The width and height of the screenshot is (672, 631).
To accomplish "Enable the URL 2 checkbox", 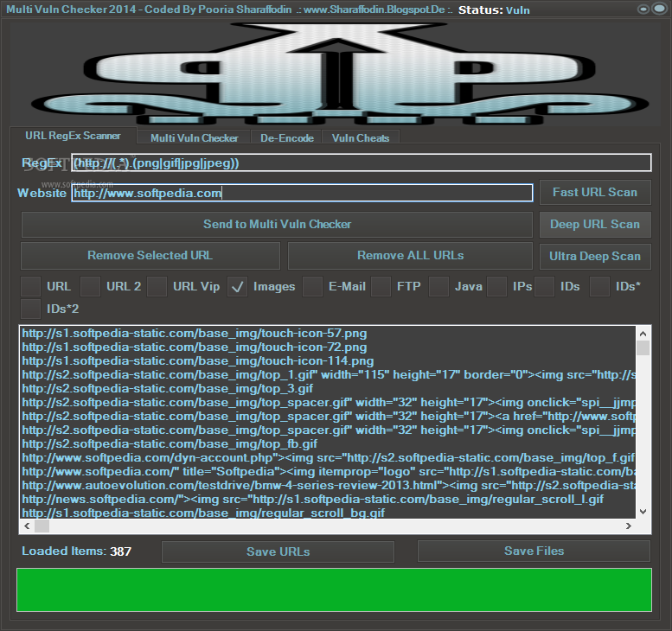I will [x=91, y=287].
